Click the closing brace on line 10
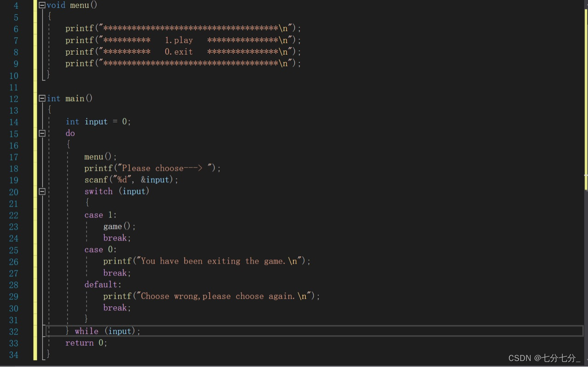Image resolution: width=588 pixels, height=367 pixels. pyautogui.click(x=48, y=74)
